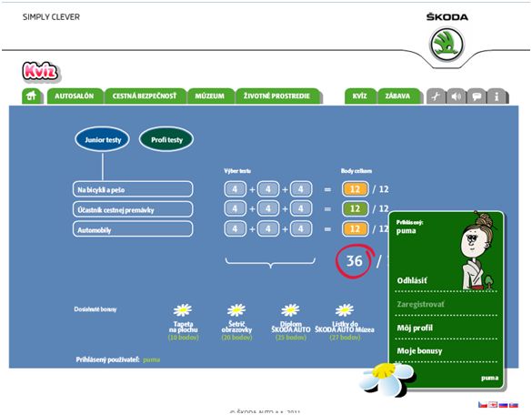Click the daisy above Lístky do Múzea
Viewport: 532px width, 415px height.
tap(345, 309)
